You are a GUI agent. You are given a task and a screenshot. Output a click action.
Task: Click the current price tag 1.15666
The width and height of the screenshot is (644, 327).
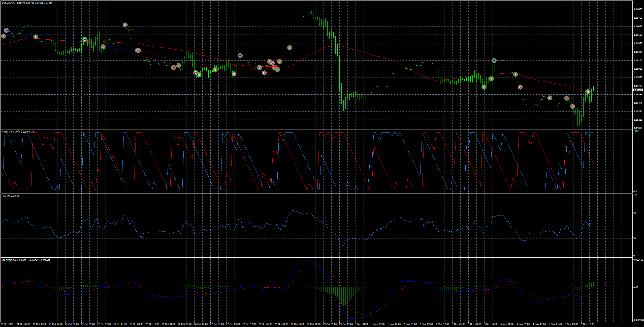tap(638, 90)
